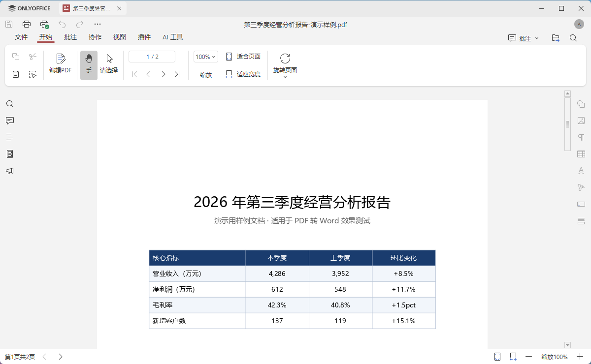Open Paragraph settings in right sidebar

(x=581, y=137)
